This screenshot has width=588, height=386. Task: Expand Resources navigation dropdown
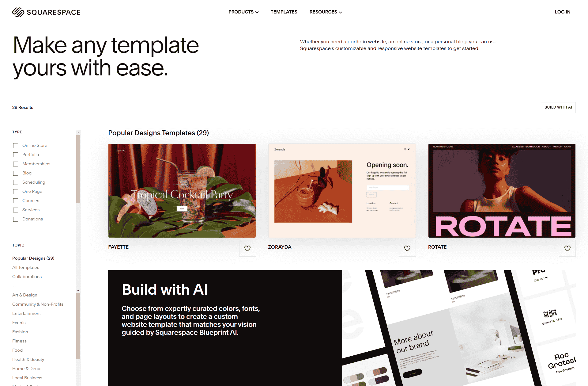pyautogui.click(x=326, y=12)
